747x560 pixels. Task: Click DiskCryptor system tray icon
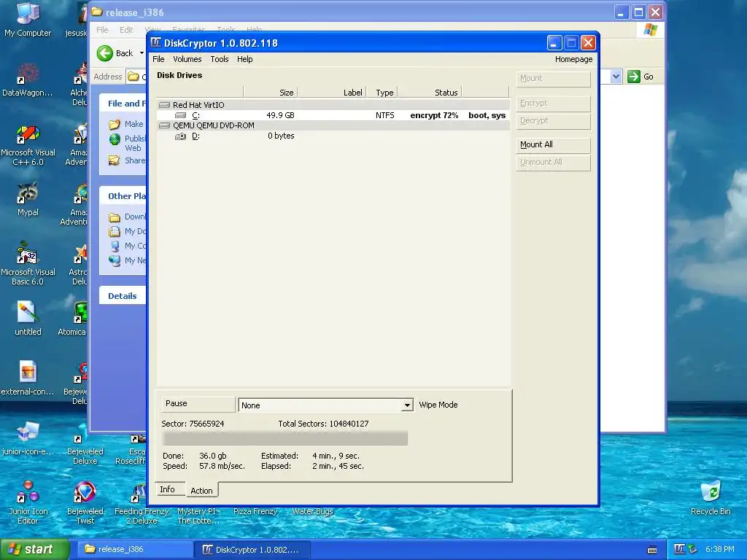(x=679, y=550)
